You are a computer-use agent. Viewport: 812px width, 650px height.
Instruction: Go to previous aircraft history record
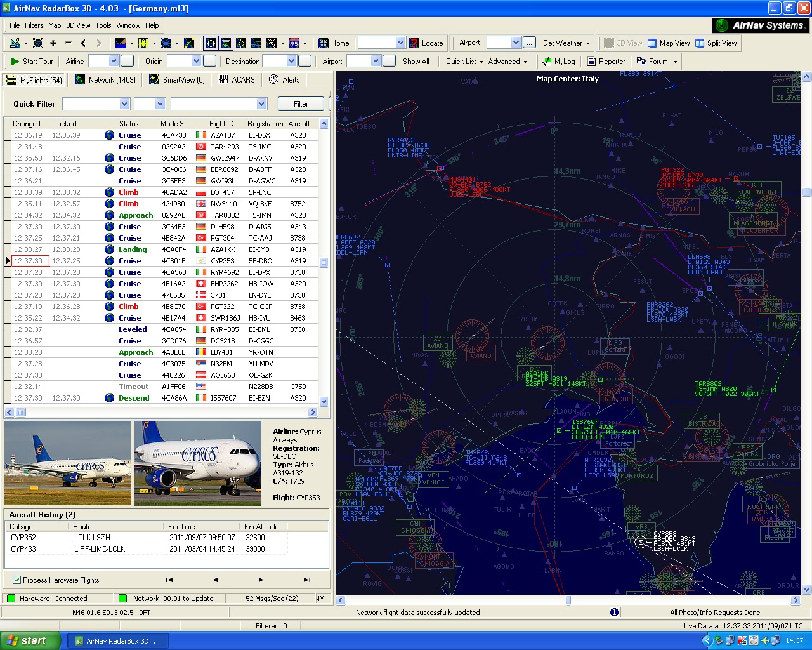[x=215, y=580]
